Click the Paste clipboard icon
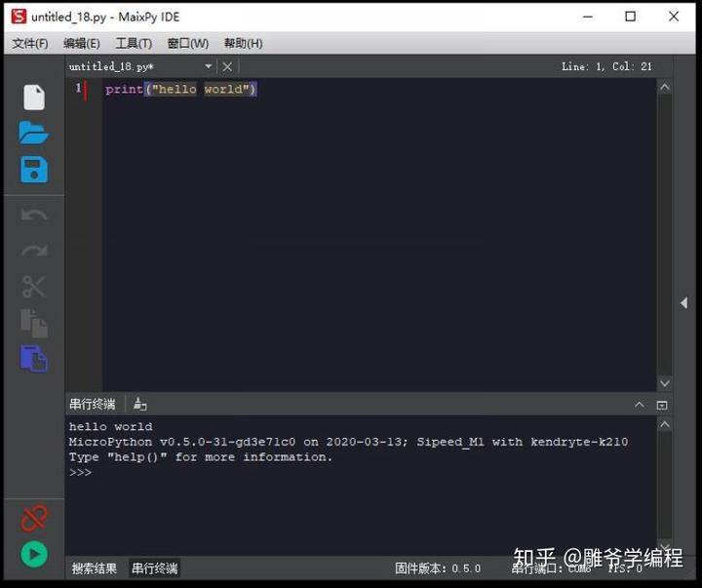The image size is (702, 588). [34, 358]
